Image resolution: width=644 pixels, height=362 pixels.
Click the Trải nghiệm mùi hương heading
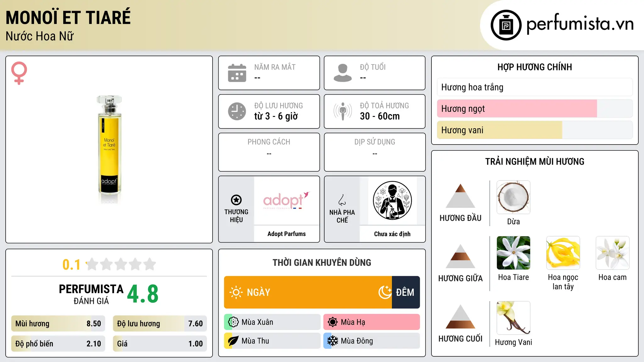pos(535,162)
